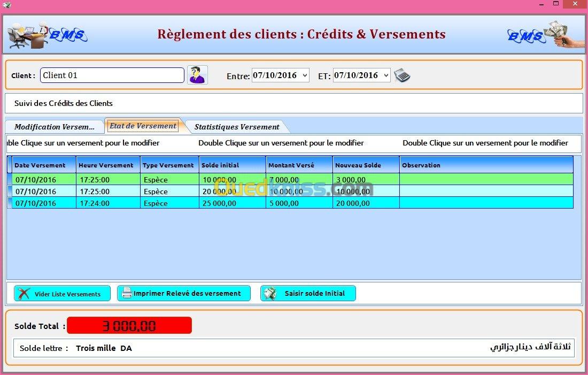
Task: Click the BMS office logo at top left
Action: click(x=47, y=35)
